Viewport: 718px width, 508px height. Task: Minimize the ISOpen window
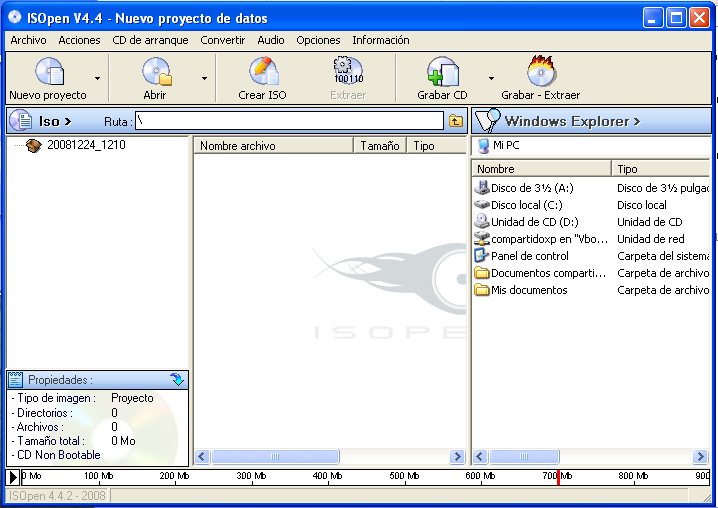coord(652,18)
